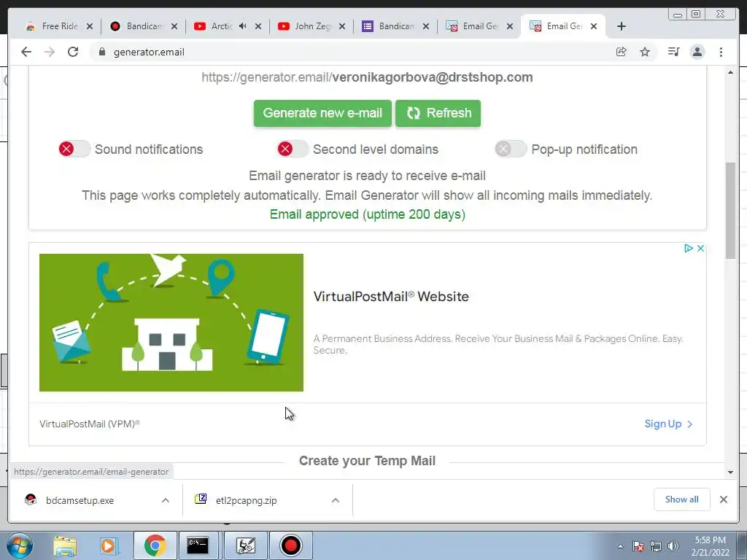Go back to previous page
Screen dimensions: 747x560
[26, 52]
